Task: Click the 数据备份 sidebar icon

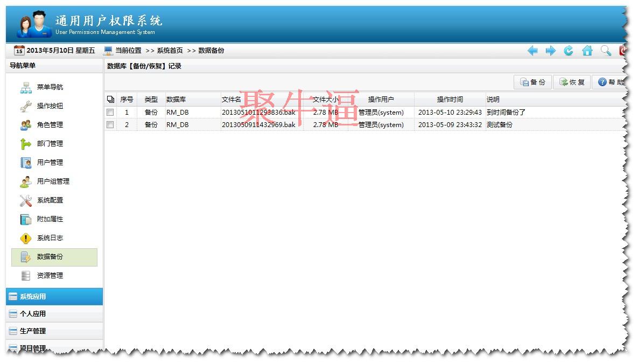Action: (x=26, y=257)
